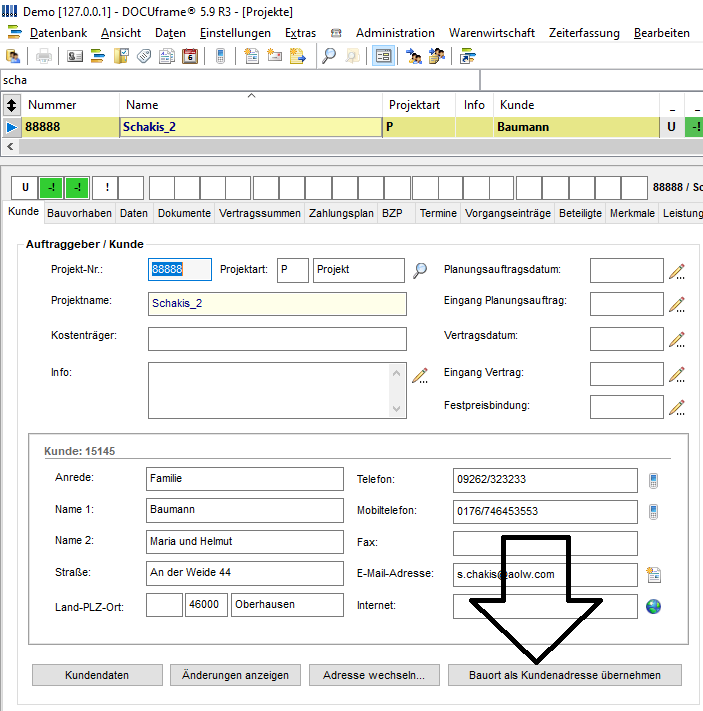Open the Einstellungen menu
Image resolution: width=703 pixels, height=711 pixels.
(x=235, y=33)
